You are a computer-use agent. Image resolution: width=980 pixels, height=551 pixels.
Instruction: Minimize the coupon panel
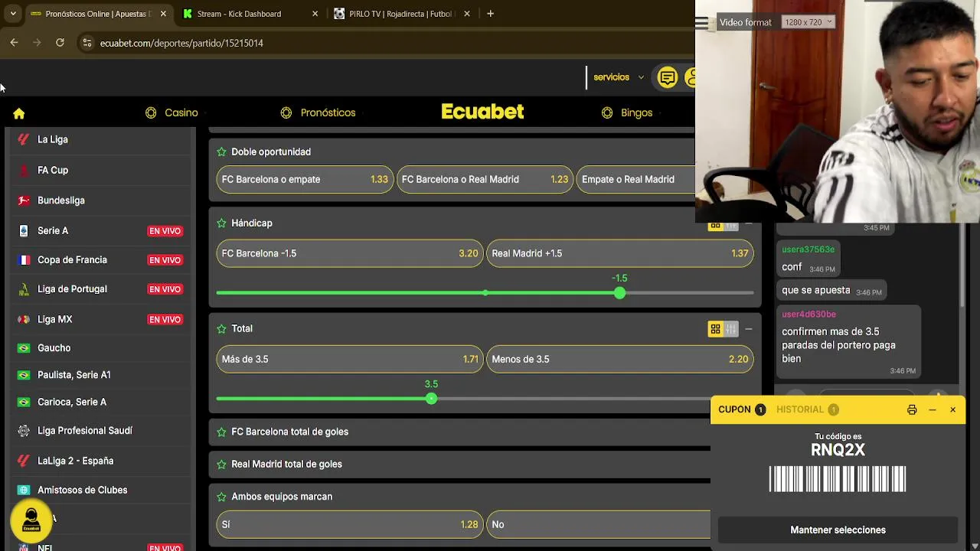[x=933, y=410]
